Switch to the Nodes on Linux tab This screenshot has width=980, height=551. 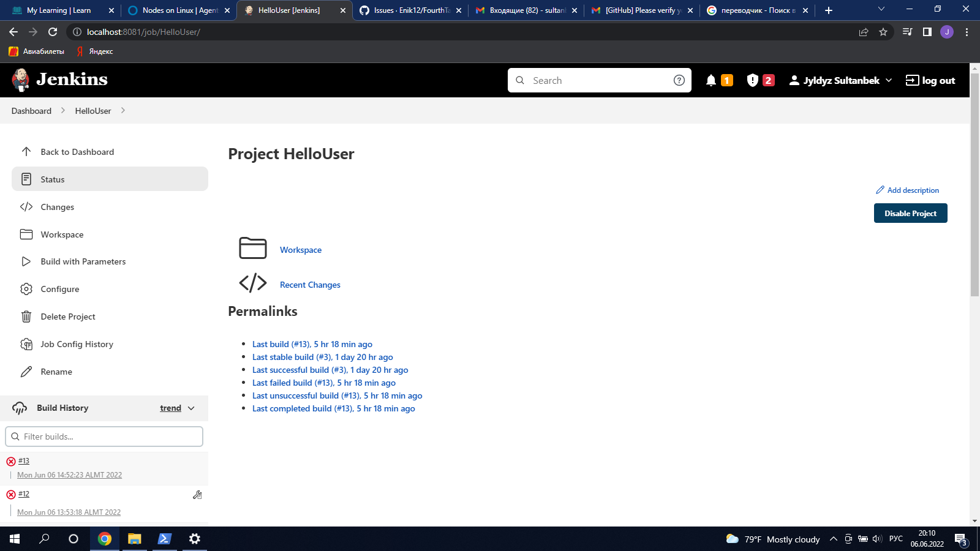coord(178,10)
